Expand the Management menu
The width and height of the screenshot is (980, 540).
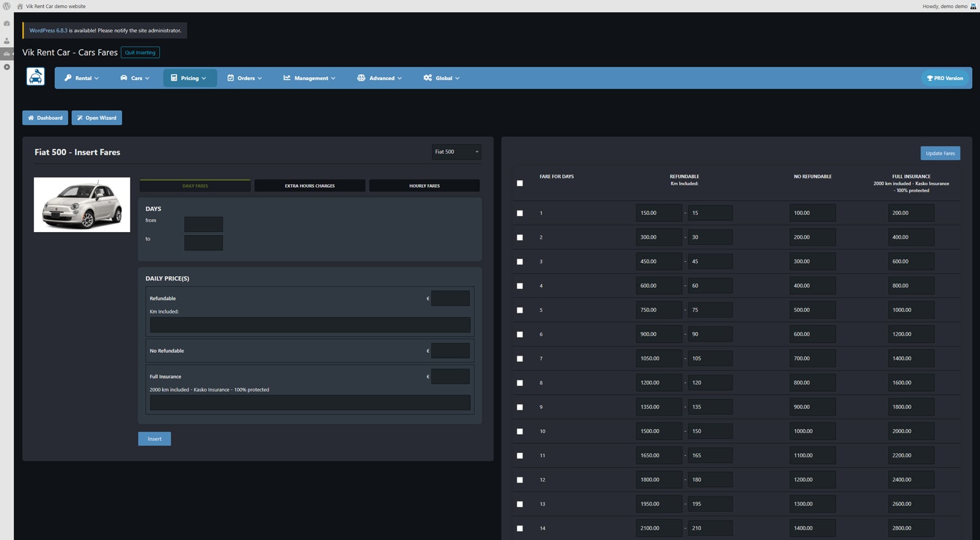point(309,78)
